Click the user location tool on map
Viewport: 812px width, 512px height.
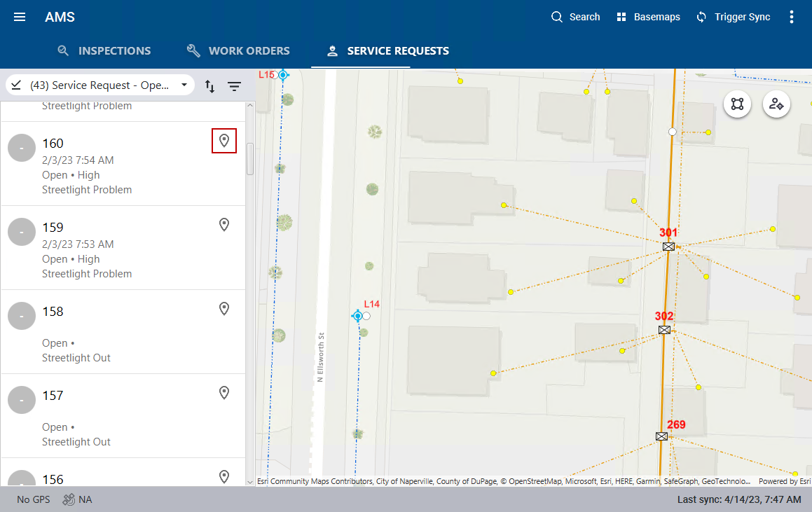tap(776, 104)
